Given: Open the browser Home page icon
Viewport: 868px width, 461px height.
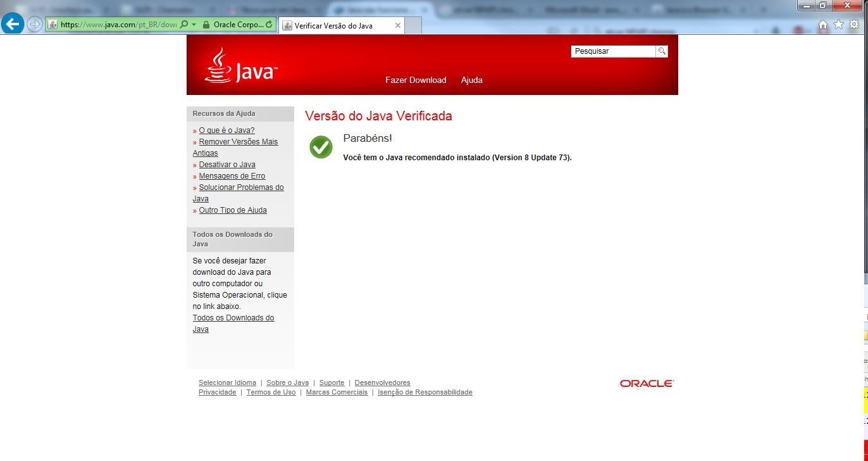Looking at the screenshot, I should click(823, 25).
